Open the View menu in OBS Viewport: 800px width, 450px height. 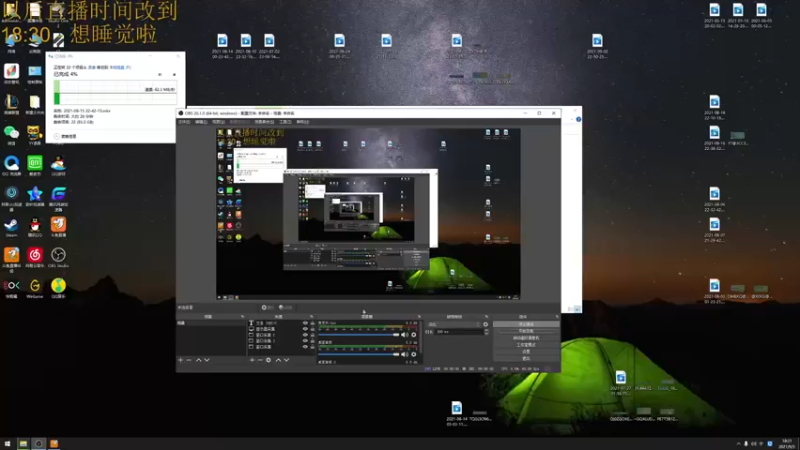(x=218, y=122)
